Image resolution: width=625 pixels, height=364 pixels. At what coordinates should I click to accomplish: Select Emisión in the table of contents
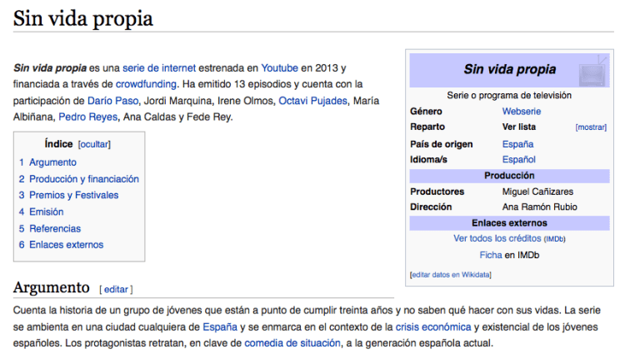coord(46,212)
